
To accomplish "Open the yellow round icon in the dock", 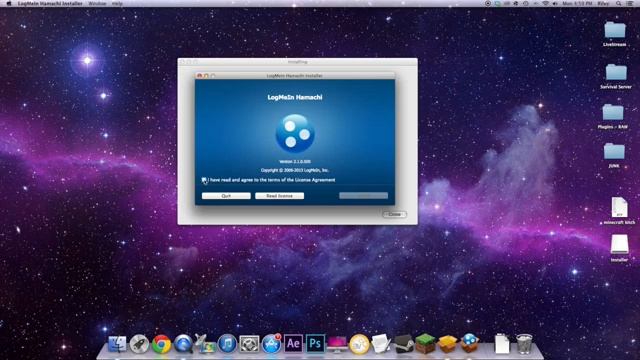I will coord(359,344).
